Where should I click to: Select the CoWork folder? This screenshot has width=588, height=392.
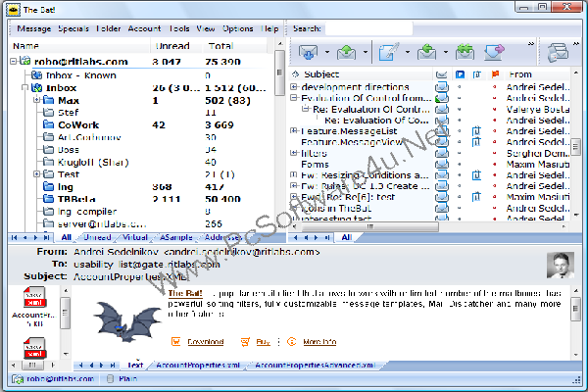[x=78, y=124]
